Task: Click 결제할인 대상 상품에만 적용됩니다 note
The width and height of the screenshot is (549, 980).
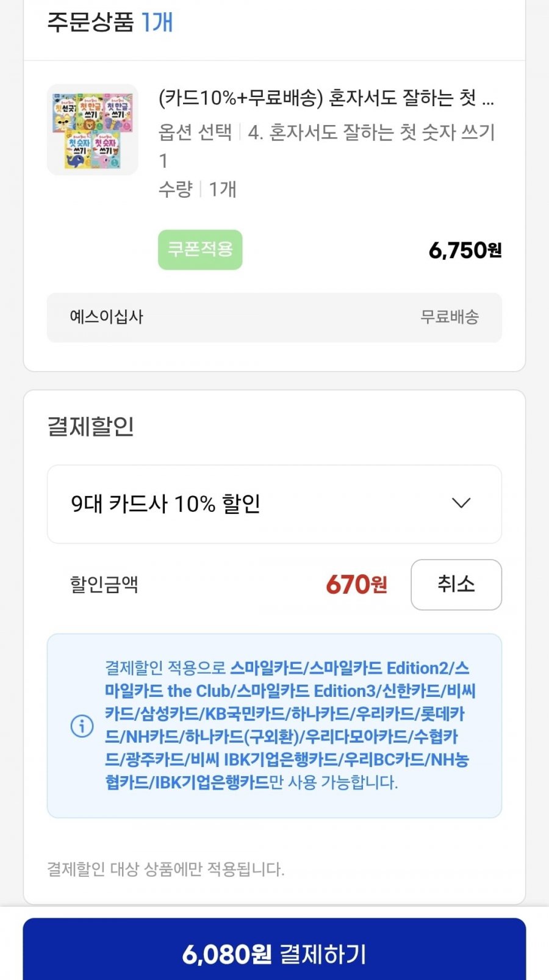Action: 166,869
